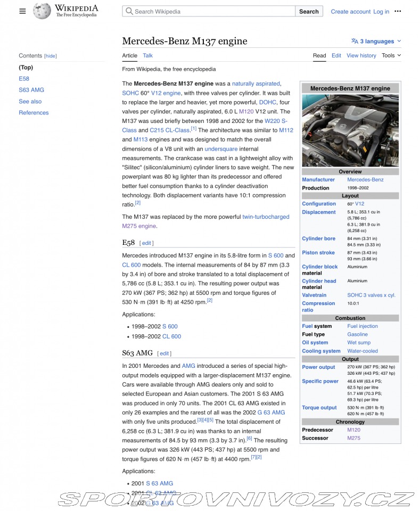Follow the twin-turbocharged link
The width and height of the screenshot is (420, 511).
(266, 217)
